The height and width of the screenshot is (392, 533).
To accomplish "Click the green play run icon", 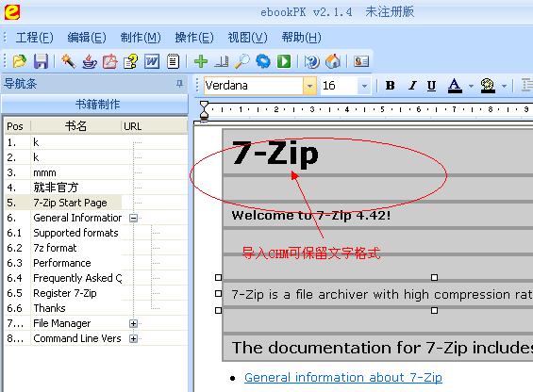I will tap(284, 61).
